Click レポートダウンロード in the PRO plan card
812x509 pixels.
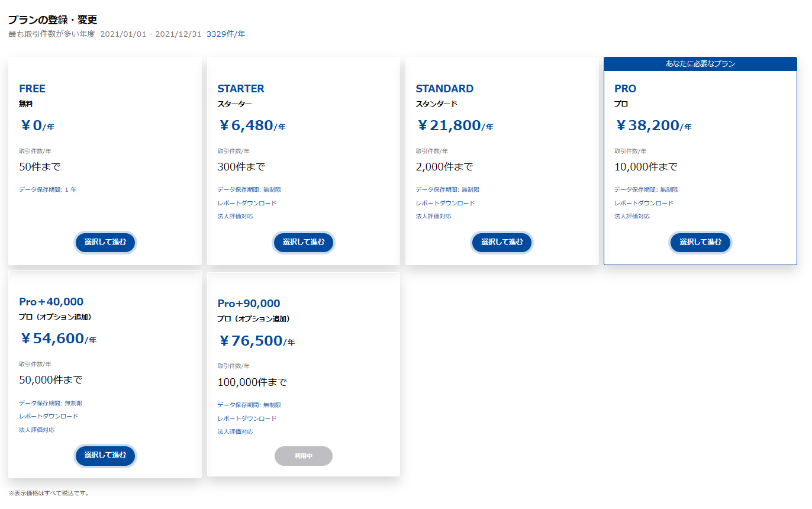645,202
